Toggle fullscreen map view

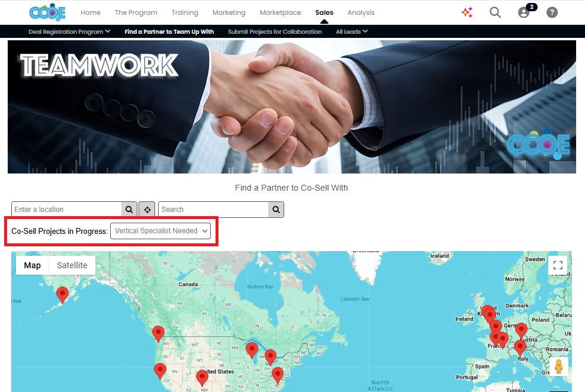pyautogui.click(x=558, y=265)
